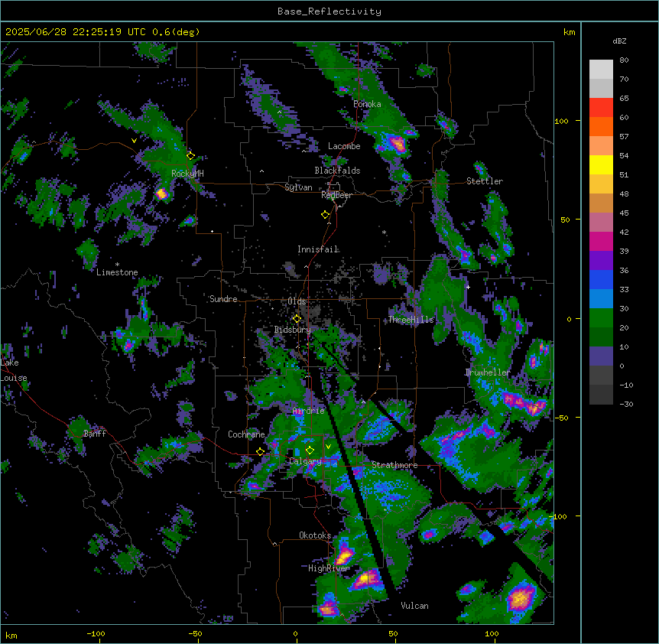Select the Drumheller label
The image size is (659, 644).
[x=488, y=372]
